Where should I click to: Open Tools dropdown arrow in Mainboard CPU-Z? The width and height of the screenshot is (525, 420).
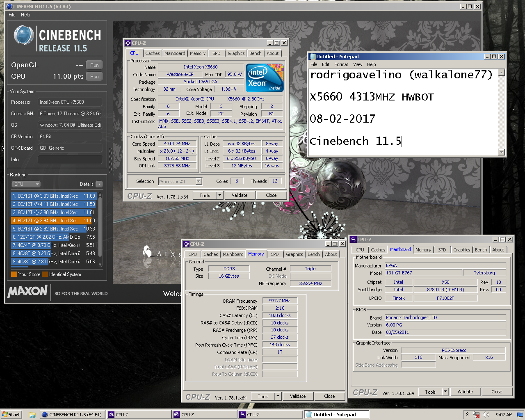coord(445,392)
